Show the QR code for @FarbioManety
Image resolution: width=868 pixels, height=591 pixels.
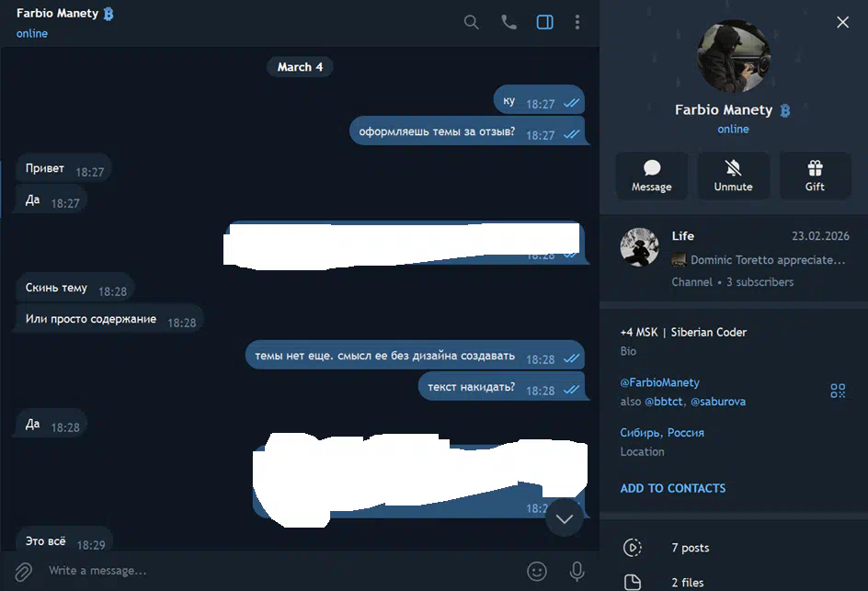click(838, 391)
